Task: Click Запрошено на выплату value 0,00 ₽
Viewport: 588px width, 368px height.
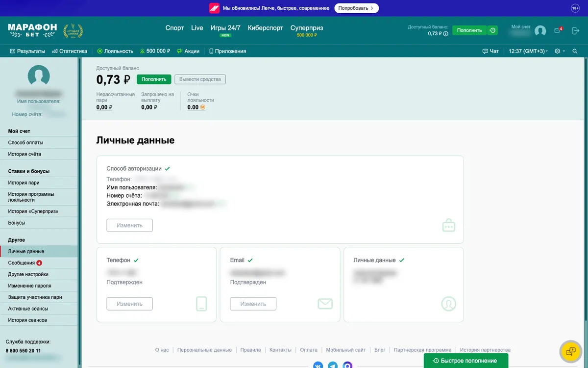Action: tap(149, 107)
